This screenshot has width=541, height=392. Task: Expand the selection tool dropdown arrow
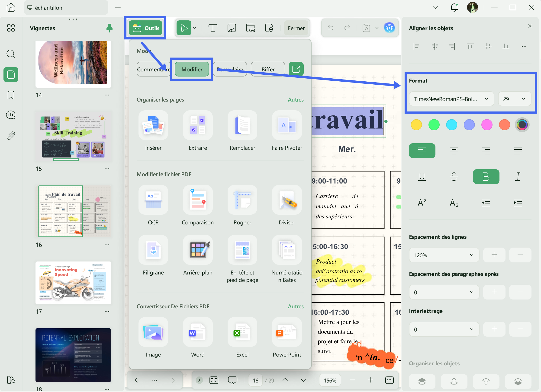(195, 28)
